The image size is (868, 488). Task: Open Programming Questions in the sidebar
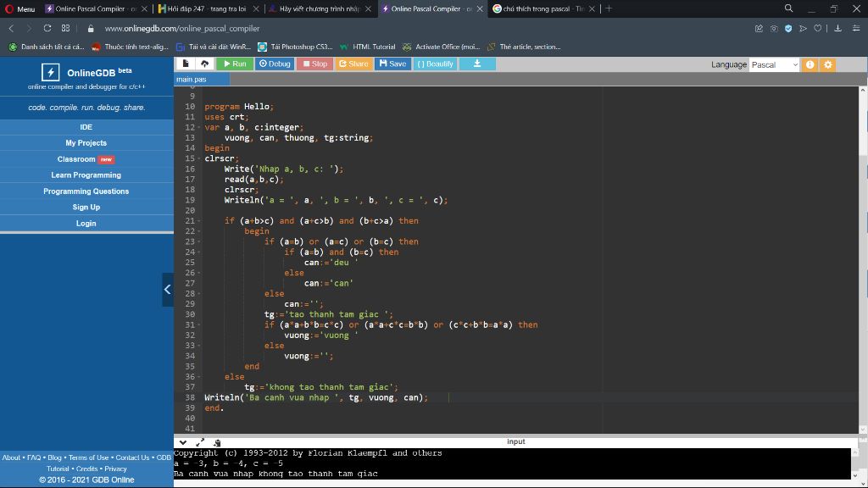coord(86,191)
